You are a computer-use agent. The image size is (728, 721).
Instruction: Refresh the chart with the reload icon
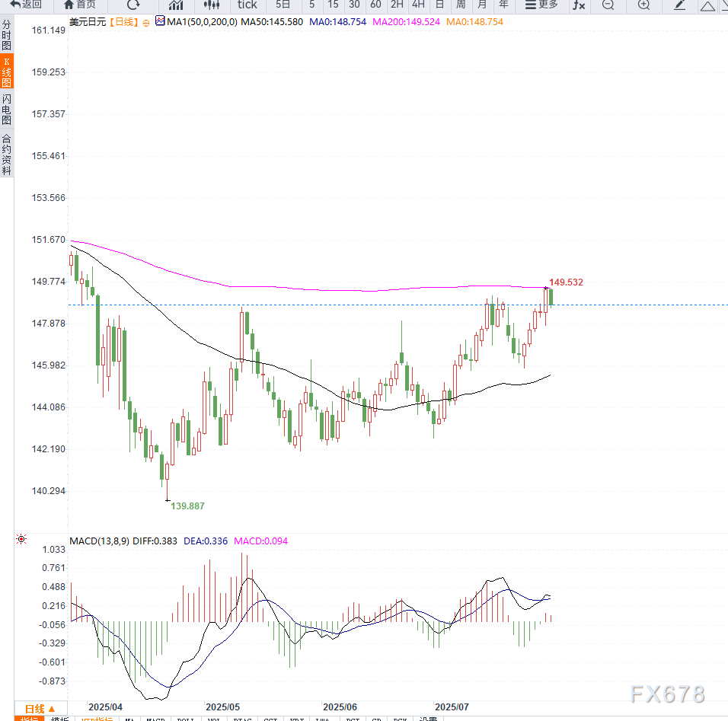pos(133,5)
